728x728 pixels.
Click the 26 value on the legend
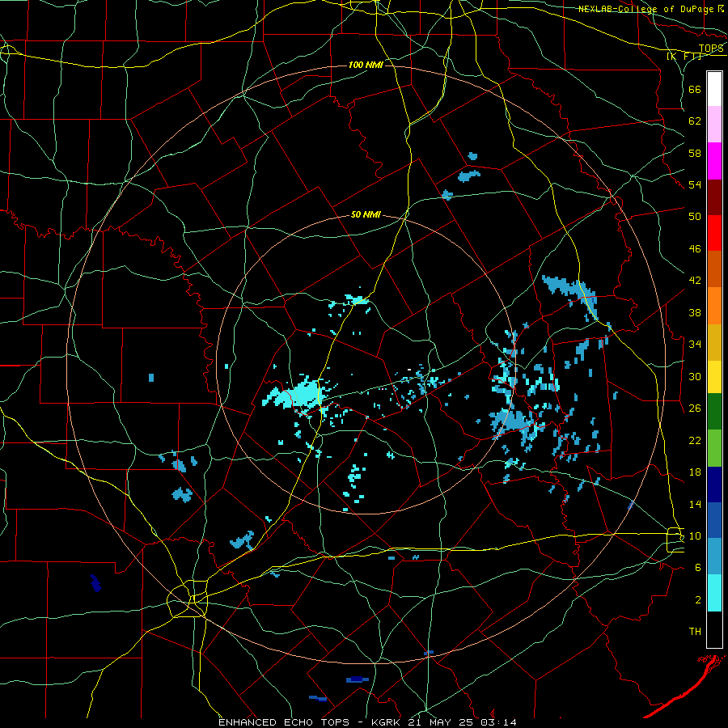pyautogui.click(x=695, y=408)
